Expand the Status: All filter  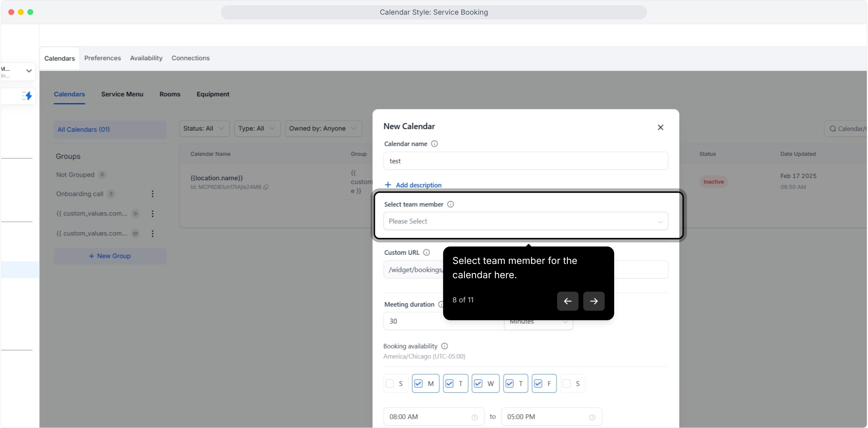click(204, 128)
